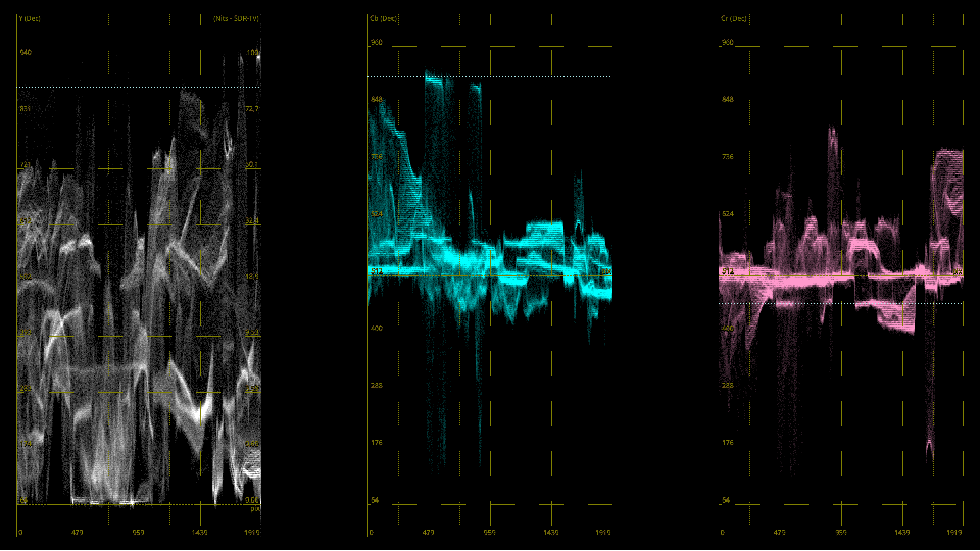Select the (Nits - SDR-TV) scale indicator

coord(236,18)
